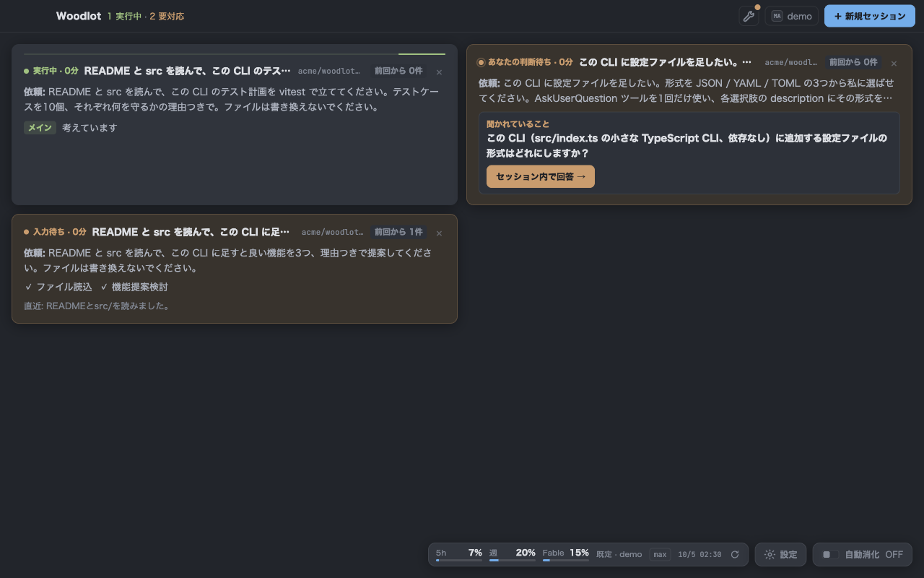Open the wrench tools icon in header

point(749,16)
